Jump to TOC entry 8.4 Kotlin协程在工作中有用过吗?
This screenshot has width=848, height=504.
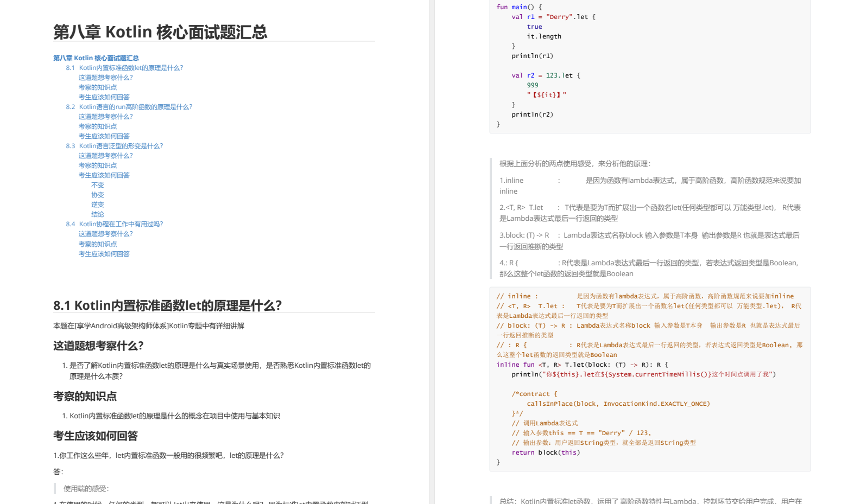pyautogui.click(x=115, y=224)
